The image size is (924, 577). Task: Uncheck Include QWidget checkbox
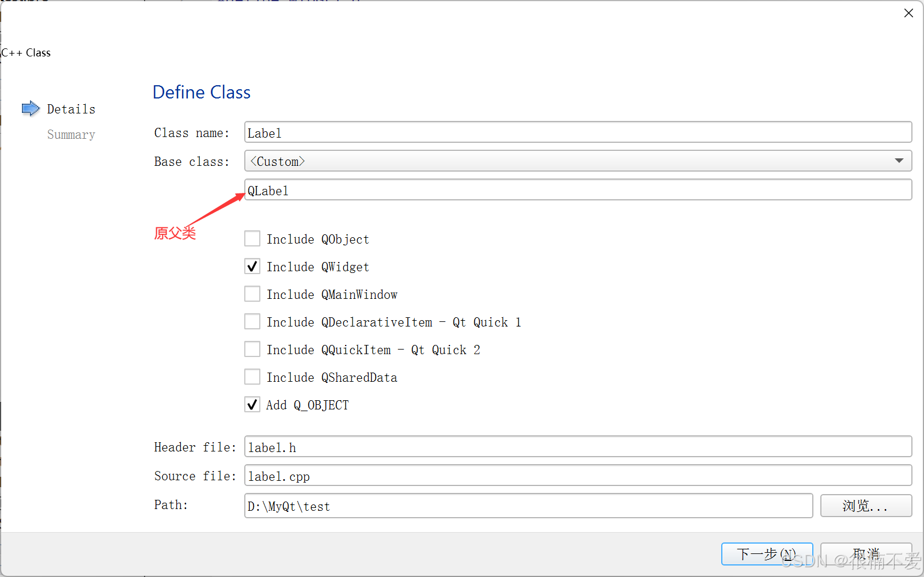tap(252, 266)
